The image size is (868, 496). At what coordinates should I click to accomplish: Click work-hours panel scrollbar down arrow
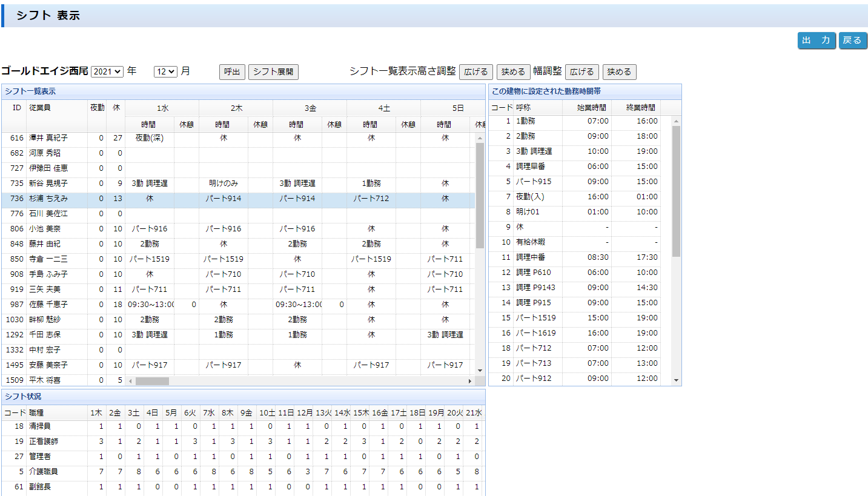(677, 380)
